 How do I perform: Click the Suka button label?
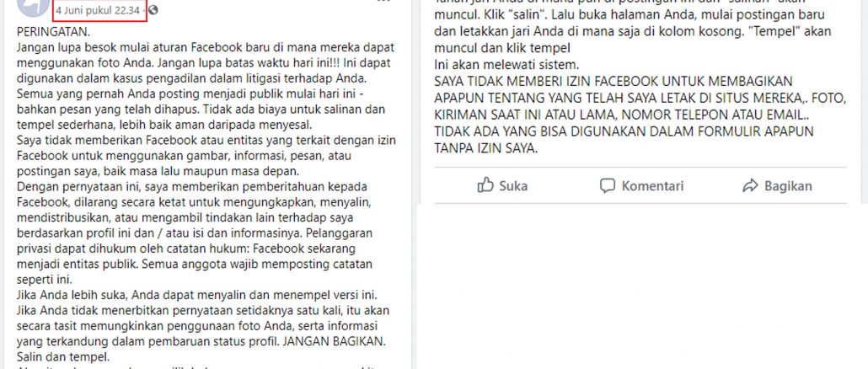pyautogui.click(x=513, y=186)
